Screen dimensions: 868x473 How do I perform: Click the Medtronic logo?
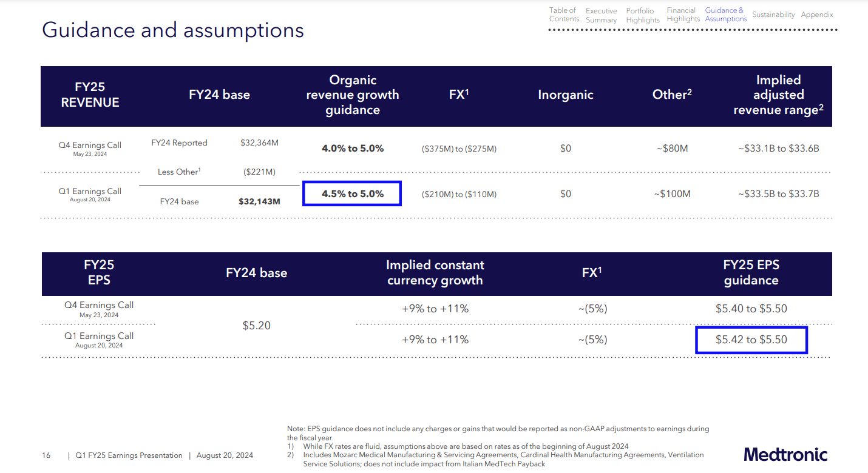(x=785, y=454)
